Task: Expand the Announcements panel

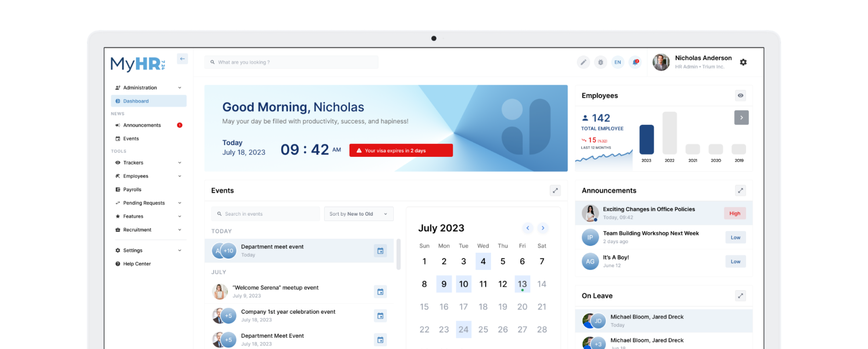Action: click(x=740, y=190)
